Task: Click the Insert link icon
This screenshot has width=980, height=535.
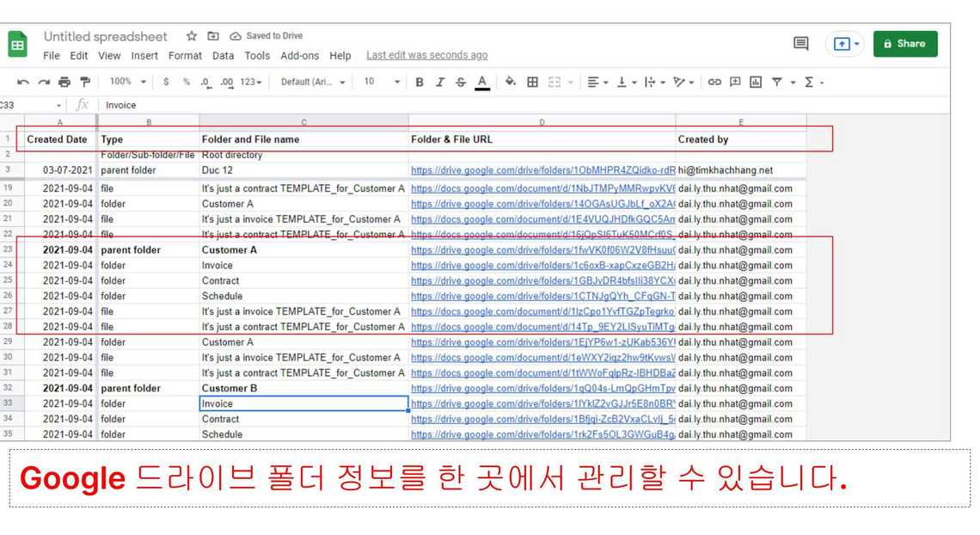Action: tap(714, 82)
